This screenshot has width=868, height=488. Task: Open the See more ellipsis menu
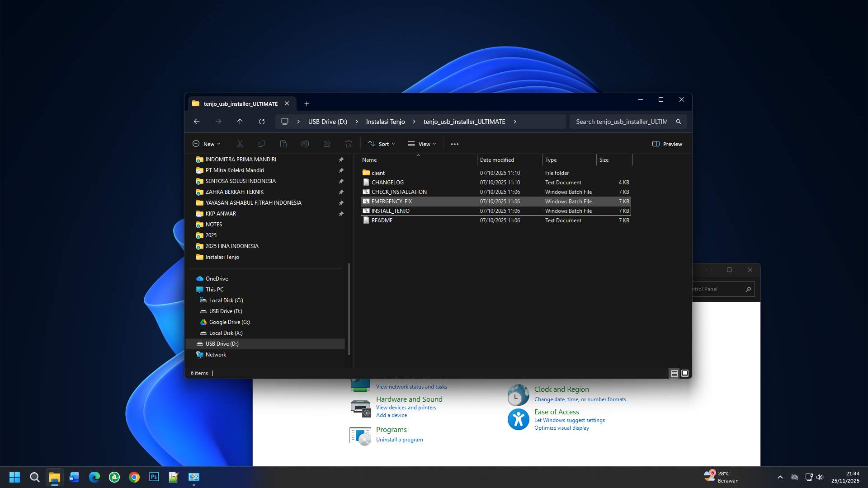pyautogui.click(x=455, y=144)
